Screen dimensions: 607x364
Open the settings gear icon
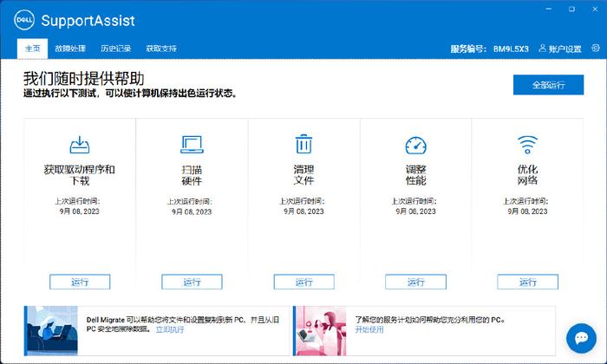(x=596, y=48)
